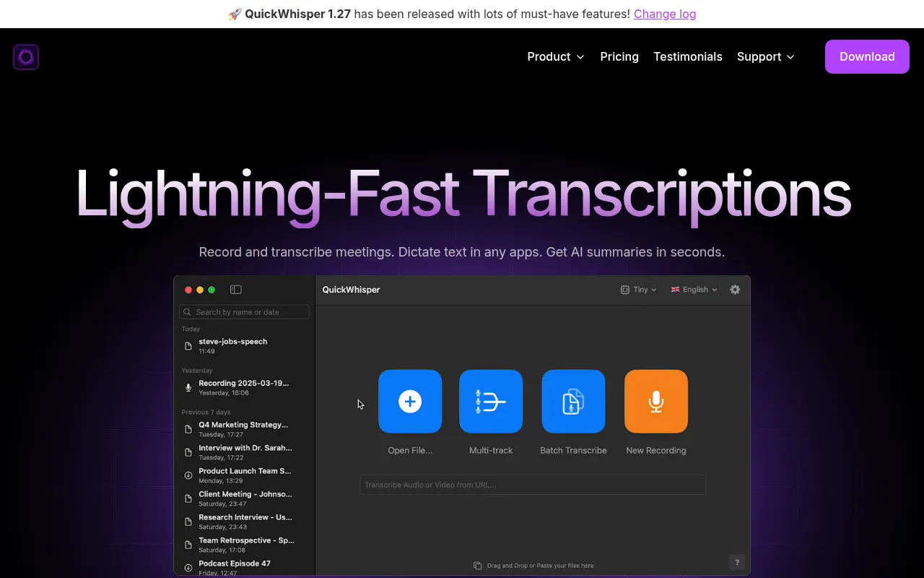The height and width of the screenshot is (578, 924).
Task: Click the Open File... label
Action: point(410,450)
